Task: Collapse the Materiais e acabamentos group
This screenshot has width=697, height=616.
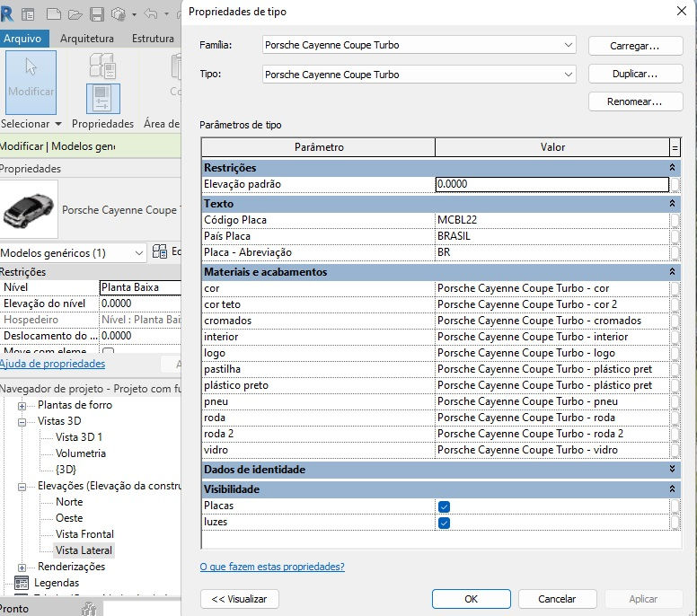Action: click(x=672, y=271)
